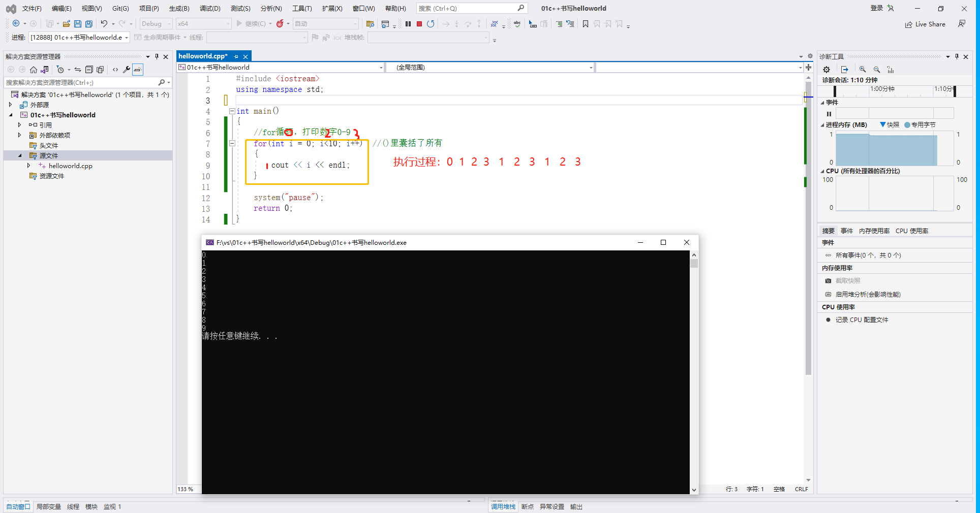Pin the diagnostic tools panel
Screen dimensions: 980x513
(x=957, y=56)
